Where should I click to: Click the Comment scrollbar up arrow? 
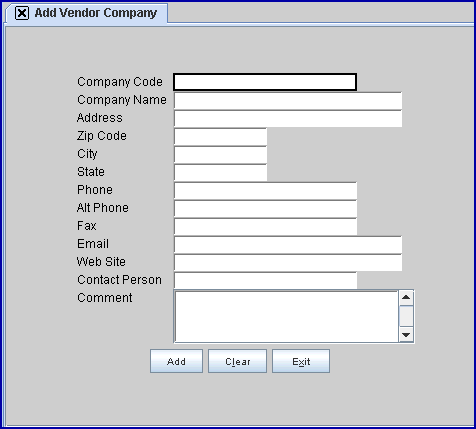pyautogui.click(x=406, y=298)
